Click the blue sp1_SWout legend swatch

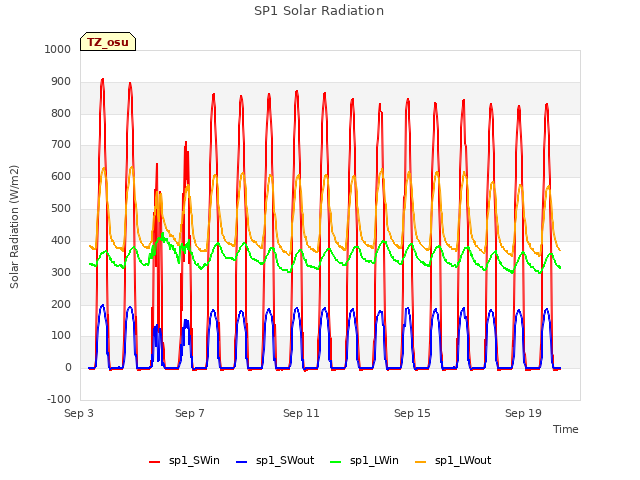242,462
